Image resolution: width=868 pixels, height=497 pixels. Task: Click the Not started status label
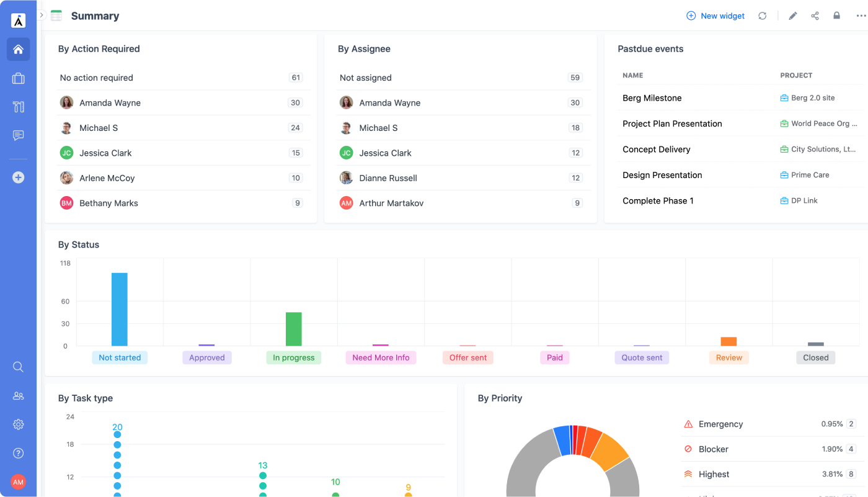click(120, 357)
